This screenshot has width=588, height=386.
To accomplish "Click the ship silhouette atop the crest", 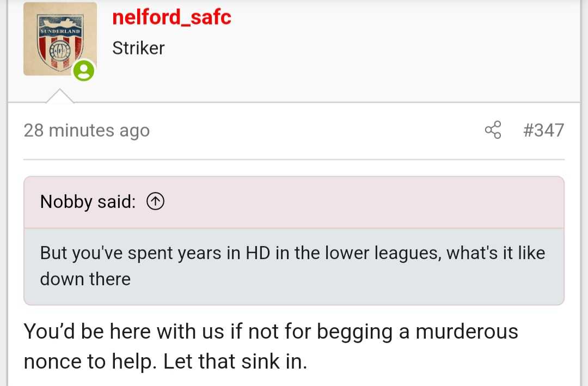I will tap(60, 22).
